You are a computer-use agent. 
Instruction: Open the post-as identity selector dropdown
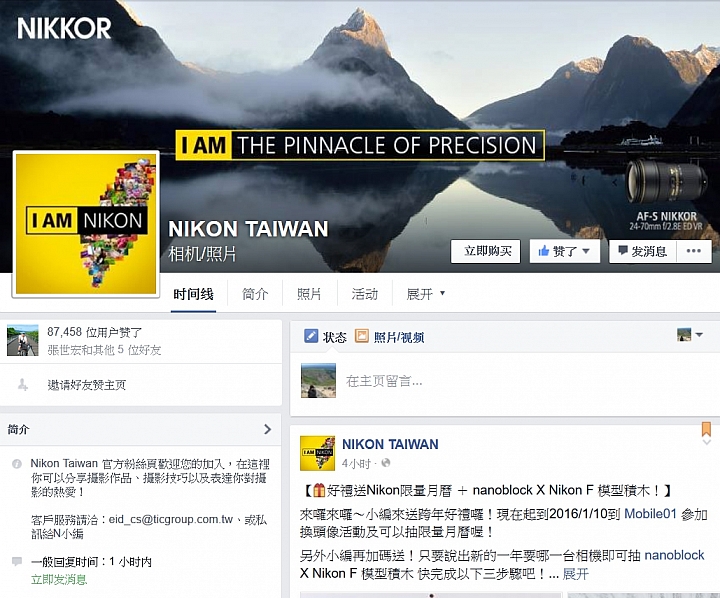(x=690, y=335)
